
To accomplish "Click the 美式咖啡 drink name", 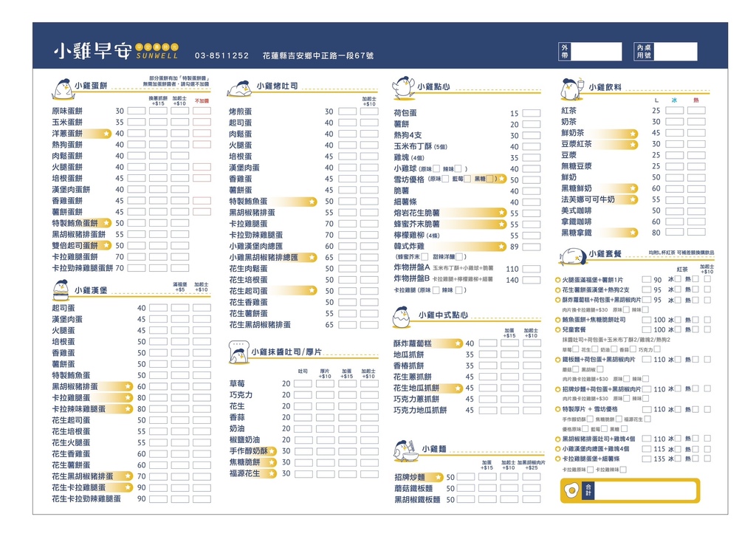I will [576, 210].
